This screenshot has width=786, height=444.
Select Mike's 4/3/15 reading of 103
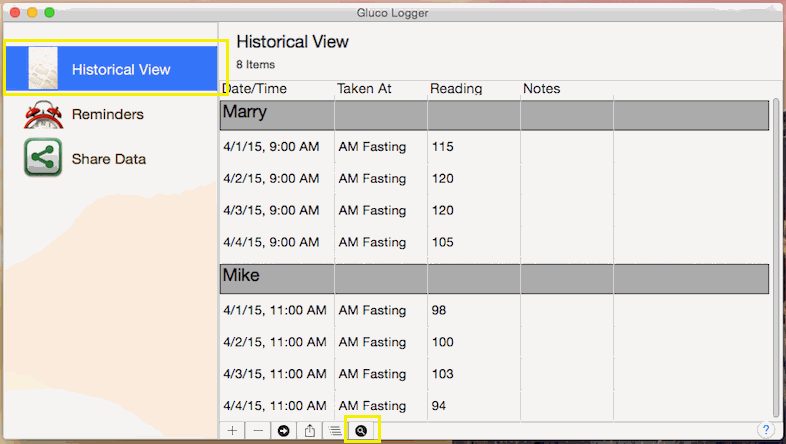(442, 374)
